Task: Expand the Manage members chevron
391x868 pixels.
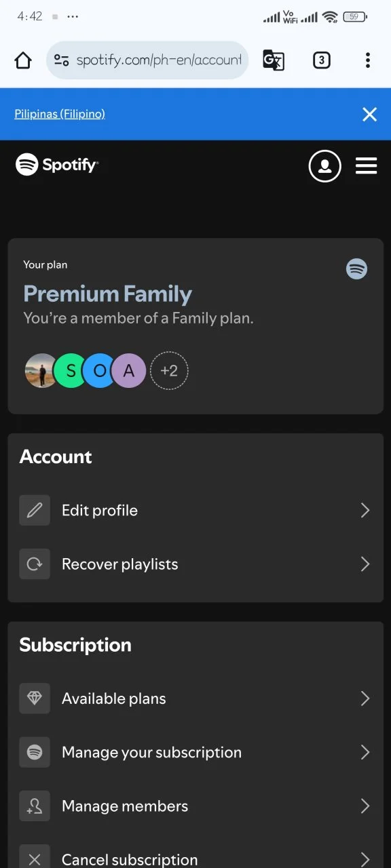Action: point(365,806)
